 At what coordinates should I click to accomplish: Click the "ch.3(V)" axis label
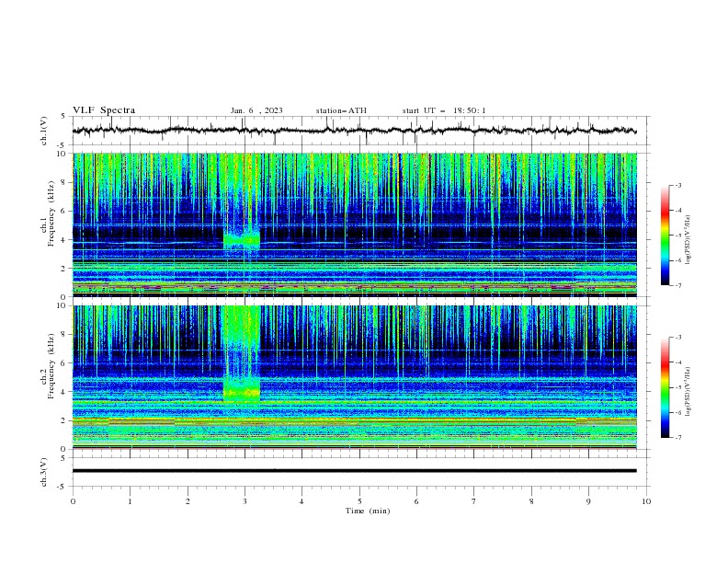(44, 472)
